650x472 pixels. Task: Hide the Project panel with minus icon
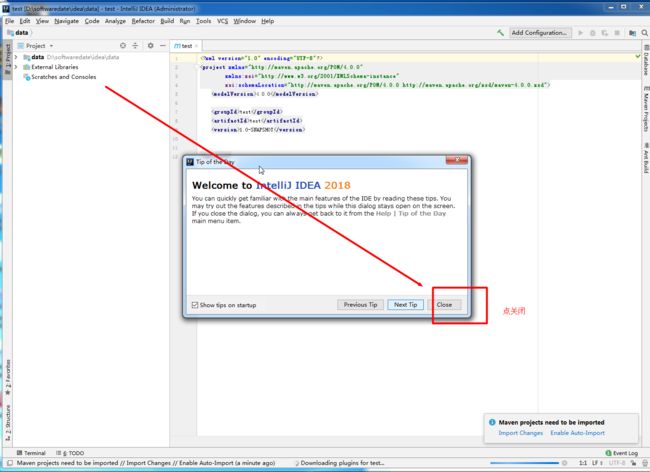163,46
